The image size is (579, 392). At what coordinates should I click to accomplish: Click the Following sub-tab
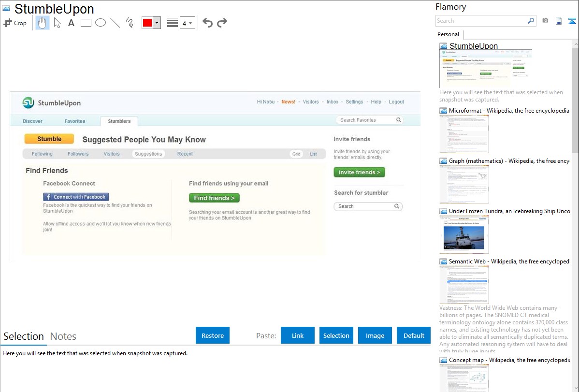point(42,154)
